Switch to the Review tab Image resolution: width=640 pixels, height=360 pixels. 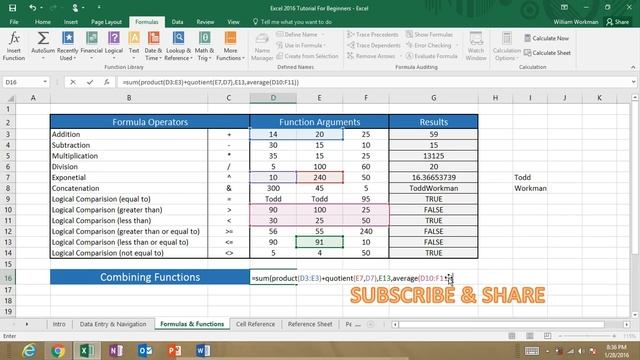pyautogui.click(x=205, y=22)
